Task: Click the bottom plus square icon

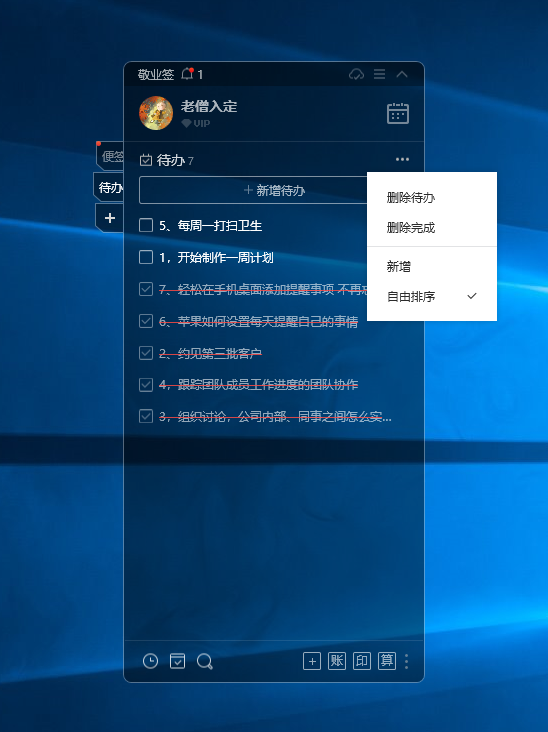Action: 312,661
